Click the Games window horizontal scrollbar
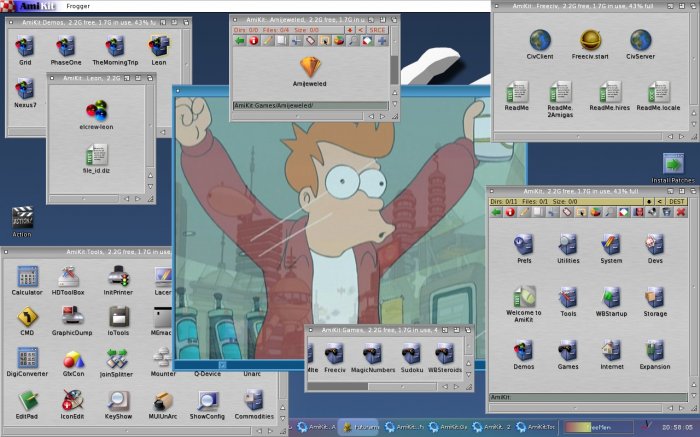The width and height of the screenshot is (700, 437). tap(372, 387)
